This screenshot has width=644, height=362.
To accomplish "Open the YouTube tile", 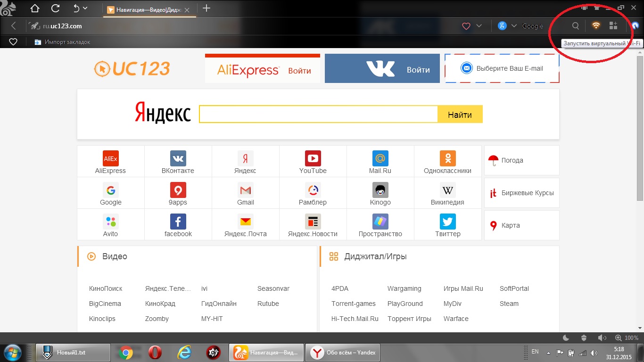I will pos(313,162).
